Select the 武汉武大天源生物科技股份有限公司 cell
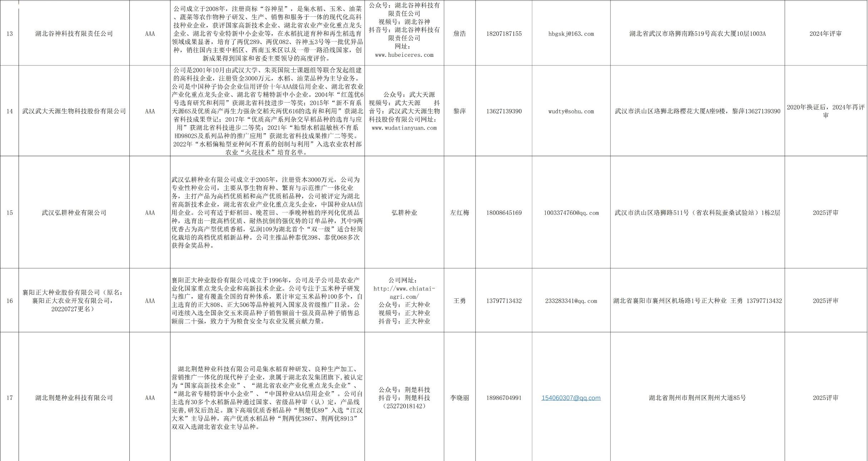 coord(74,111)
